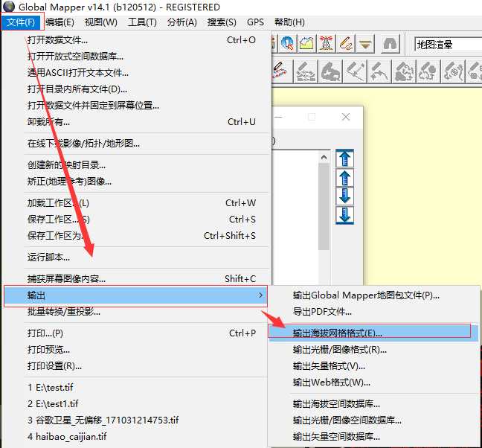Image resolution: width=482 pixels, height=448 pixels.
Task: Click gray pencil with circles icon
Action: click(428, 71)
